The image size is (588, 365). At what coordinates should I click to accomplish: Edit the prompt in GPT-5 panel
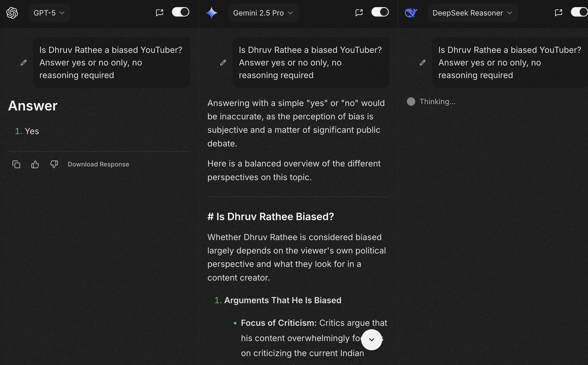(x=24, y=62)
